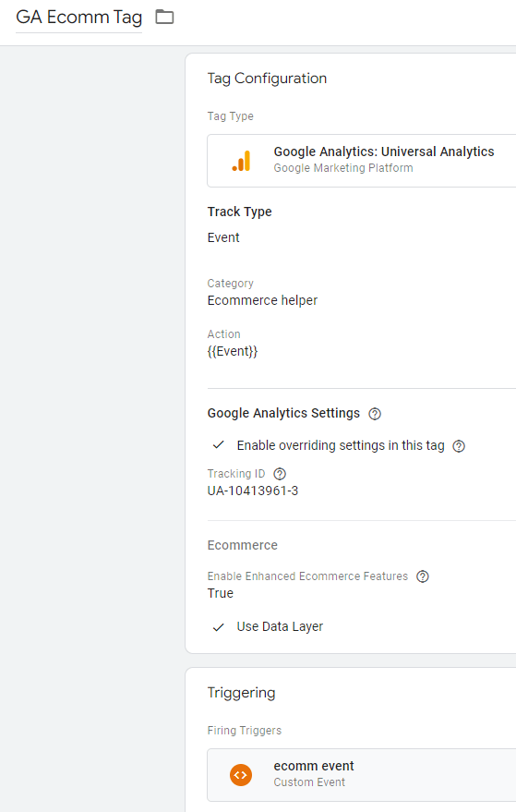Open help for Enable overriding settings
This screenshot has height=812, width=516.
click(459, 446)
